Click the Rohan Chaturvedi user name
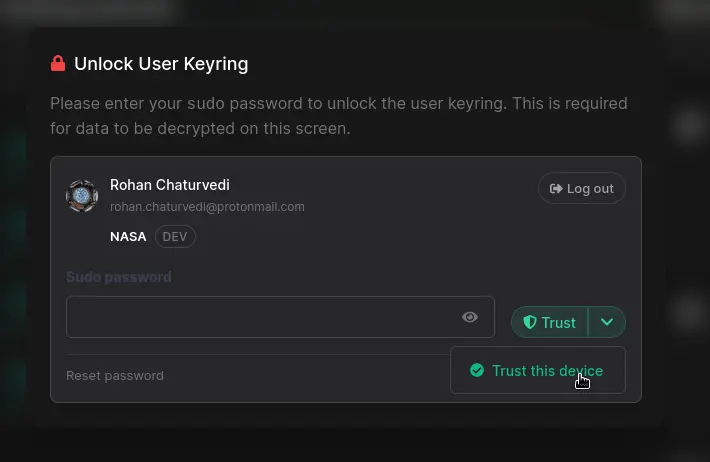The width and height of the screenshot is (710, 462). (x=170, y=185)
